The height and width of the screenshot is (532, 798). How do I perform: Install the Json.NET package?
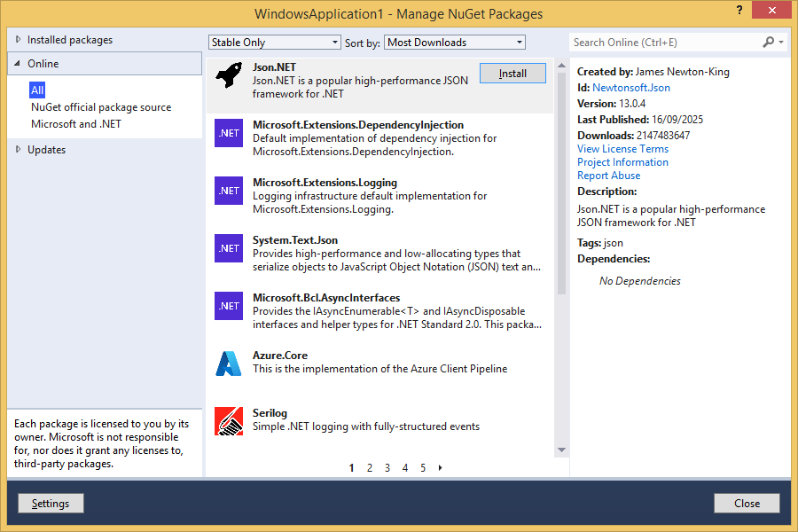(x=512, y=74)
